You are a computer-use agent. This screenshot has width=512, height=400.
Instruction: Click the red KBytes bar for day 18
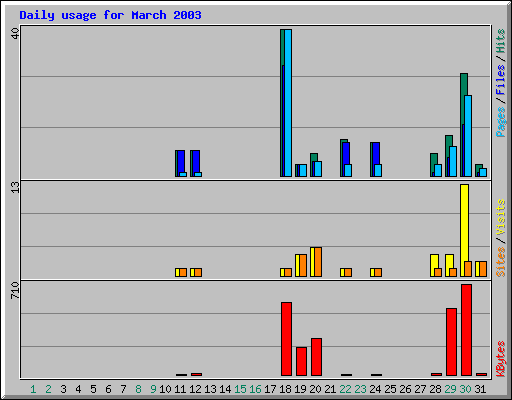(286, 339)
